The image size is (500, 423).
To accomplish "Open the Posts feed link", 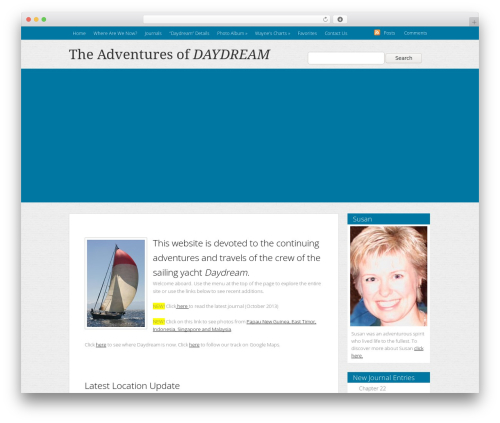I will point(389,33).
